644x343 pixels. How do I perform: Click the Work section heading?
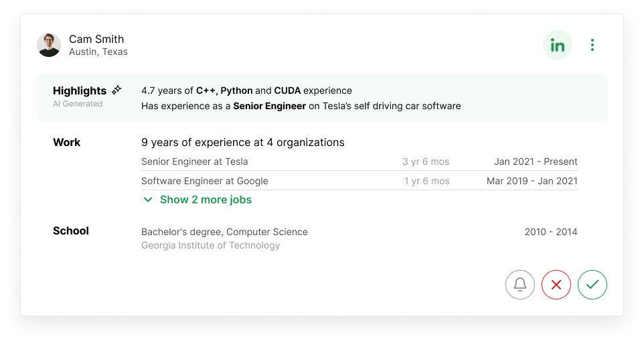[66, 142]
